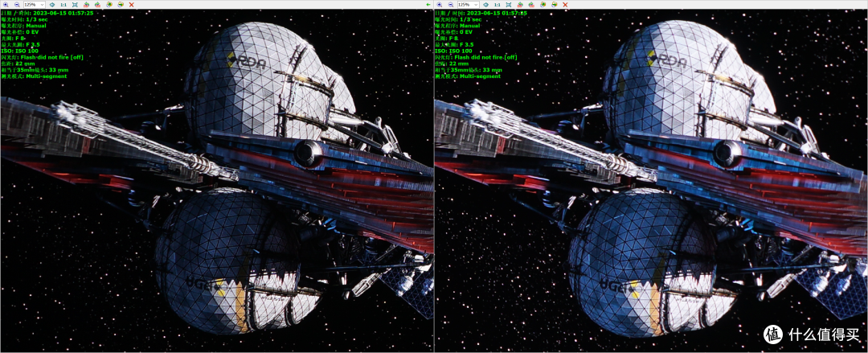Fit left pane image to the window
Screen dimensions: 868x353
pyautogui.click(x=75, y=5)
